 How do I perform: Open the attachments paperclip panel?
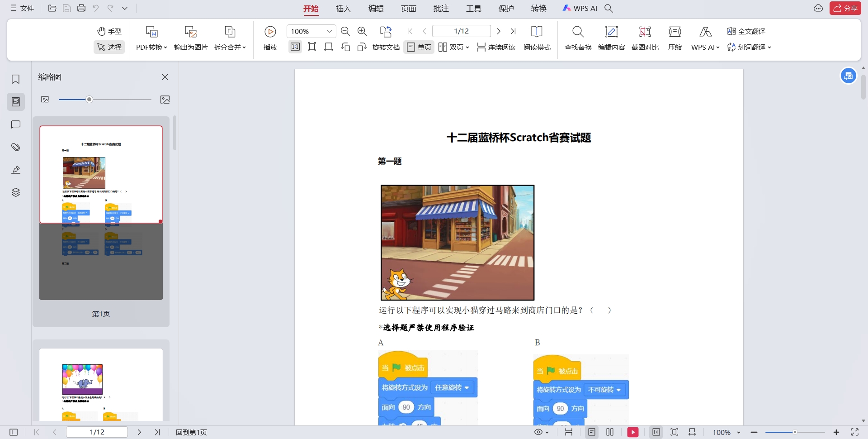point(16,147)
